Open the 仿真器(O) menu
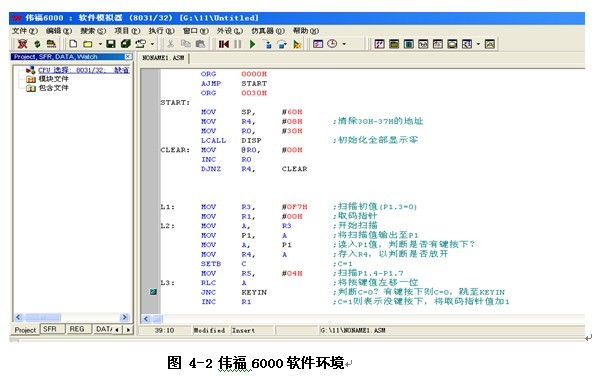This screenshot has height=376, width=605. point(268,31)
